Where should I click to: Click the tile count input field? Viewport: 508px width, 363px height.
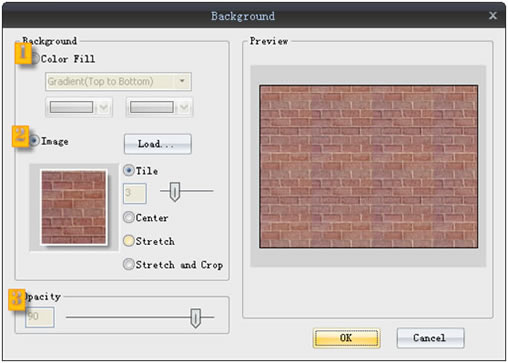point(135,193)
